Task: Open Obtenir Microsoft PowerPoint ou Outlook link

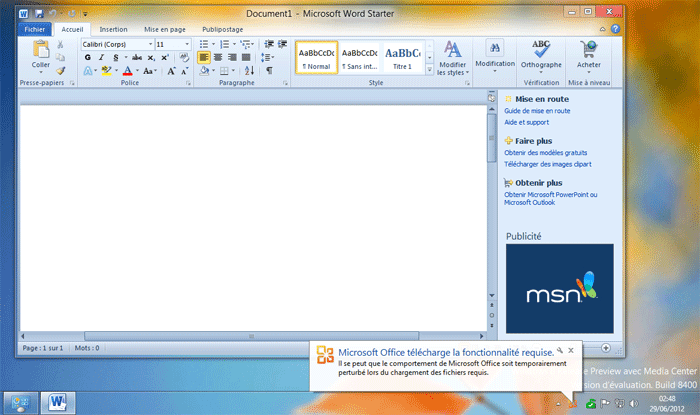Action: click(550, 199)
